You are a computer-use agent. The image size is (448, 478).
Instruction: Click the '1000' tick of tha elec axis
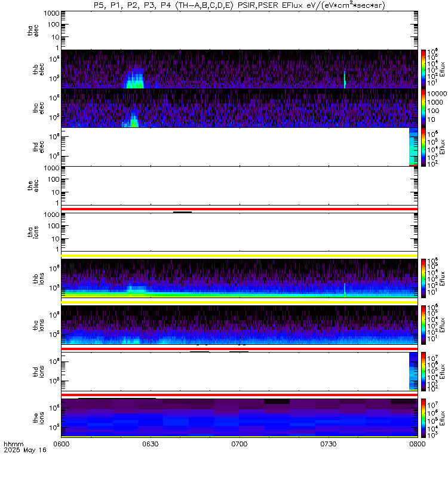point(51,13)
